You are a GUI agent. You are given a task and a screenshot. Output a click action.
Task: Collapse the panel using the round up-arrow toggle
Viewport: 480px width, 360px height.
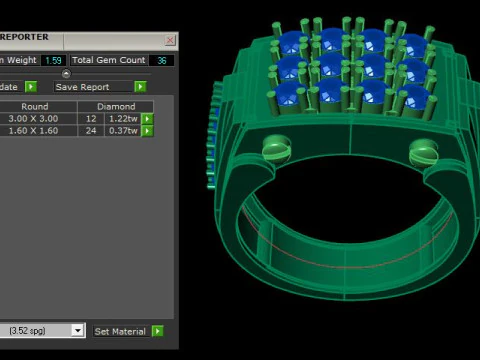tap(66, 74)
